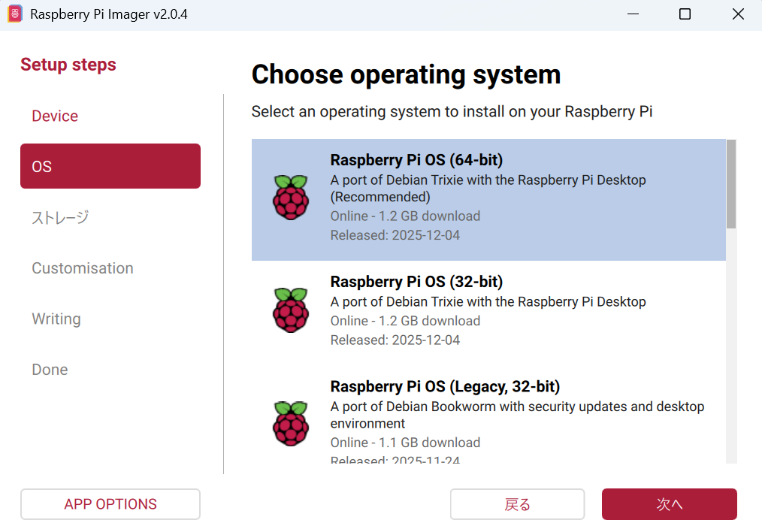The width and height of the screenshot is (762, 532).
Task: Pick the Raspberry Pi OS (32-bit) title
Action: pyautogui.click(x=416, y=282)
